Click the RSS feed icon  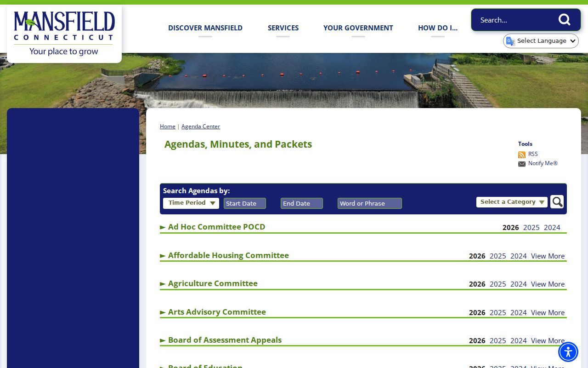pyautogui.click(x=522, y=155)
